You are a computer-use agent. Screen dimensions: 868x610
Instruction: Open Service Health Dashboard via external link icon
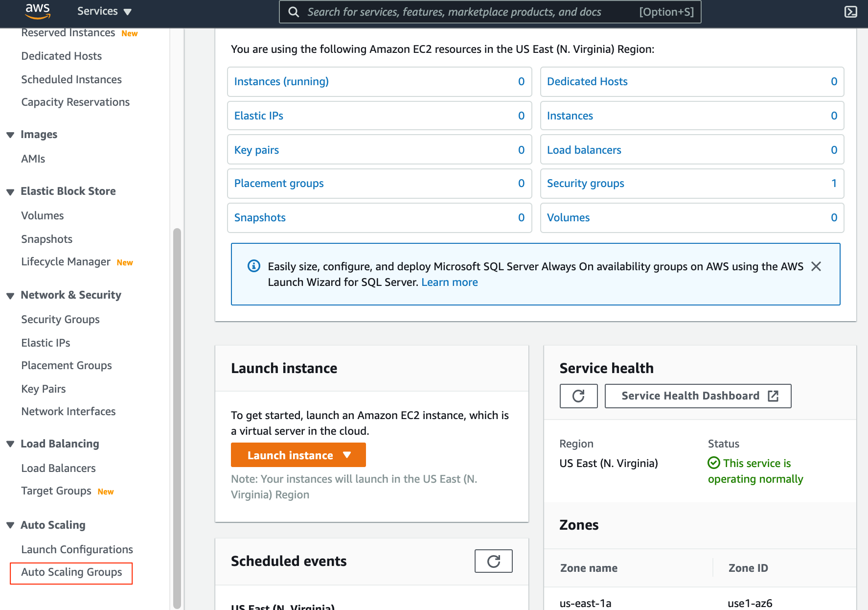tap(773, 396)
